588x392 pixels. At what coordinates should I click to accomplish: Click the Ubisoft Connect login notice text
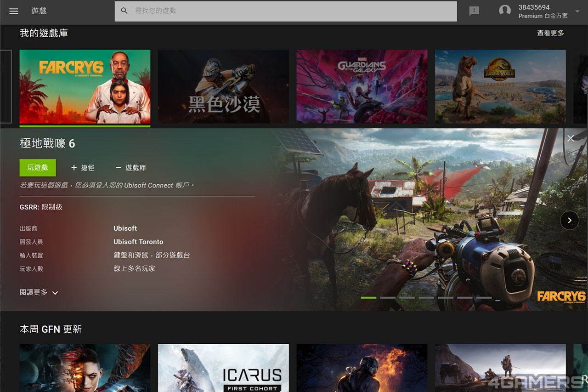coord(107,185)
